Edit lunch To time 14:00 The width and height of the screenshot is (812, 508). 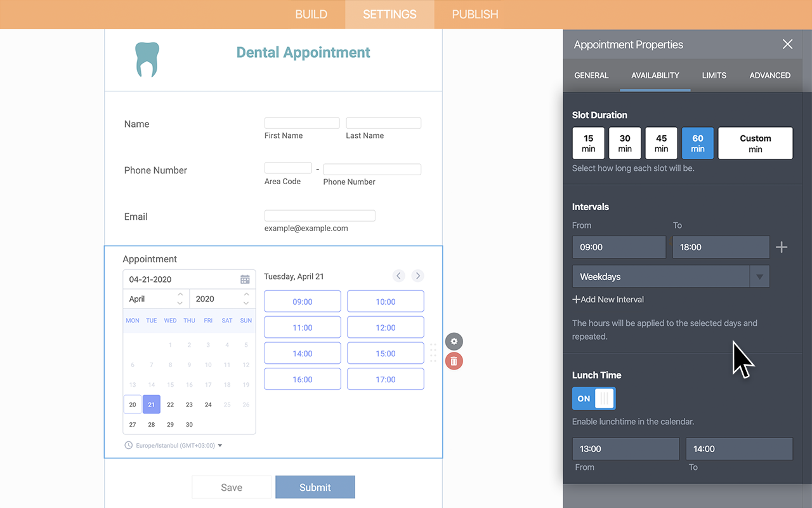click(739, 449)
